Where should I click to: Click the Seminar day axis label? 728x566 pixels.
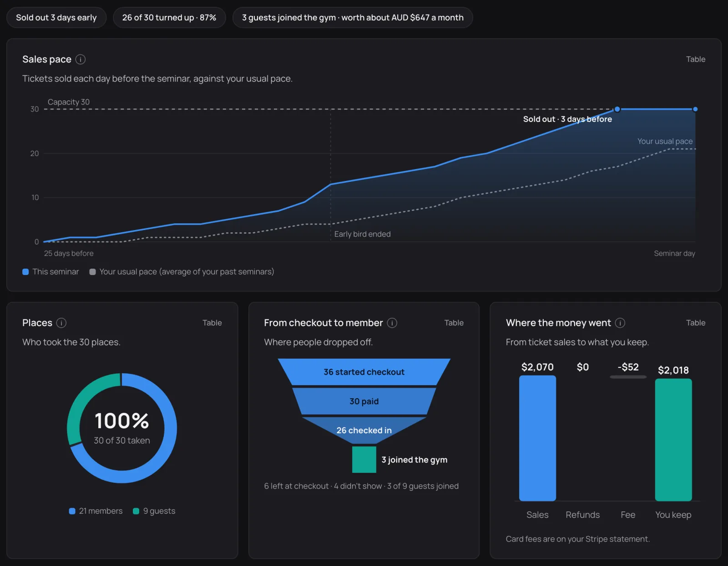pyautogui.click(x=674, y=253)
